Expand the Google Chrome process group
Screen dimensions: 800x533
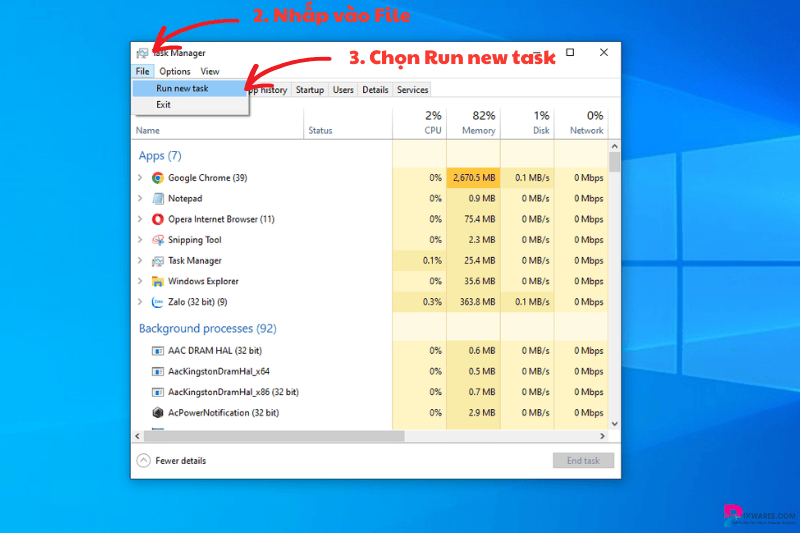click(x=140, y=178)
